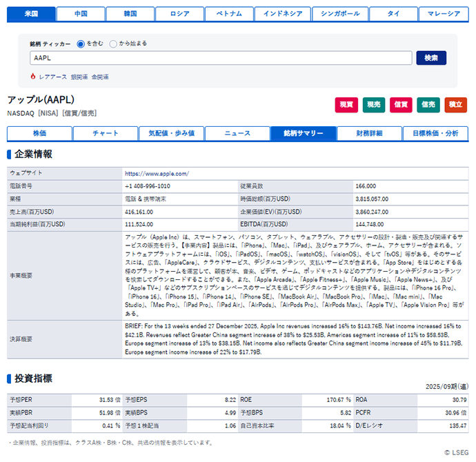
Task: Click the 予想EPS value 8.22
Action: (x=230, y=400)
